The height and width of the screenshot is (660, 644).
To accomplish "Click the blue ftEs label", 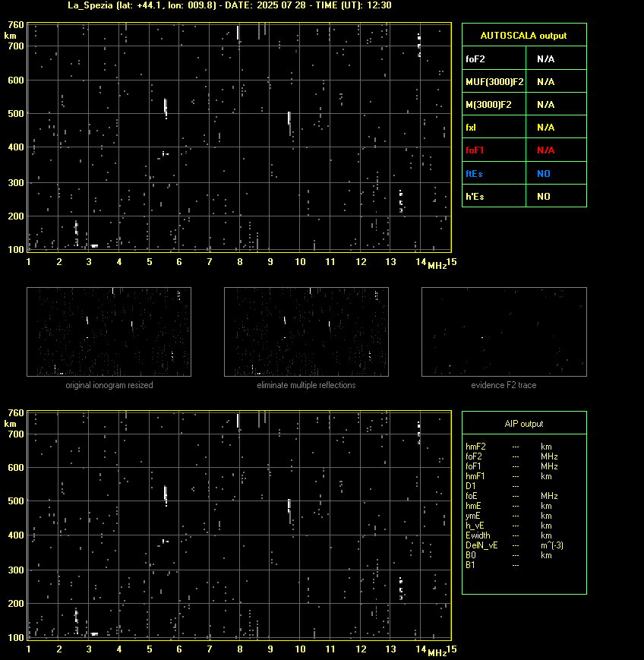I will [474, 173].
